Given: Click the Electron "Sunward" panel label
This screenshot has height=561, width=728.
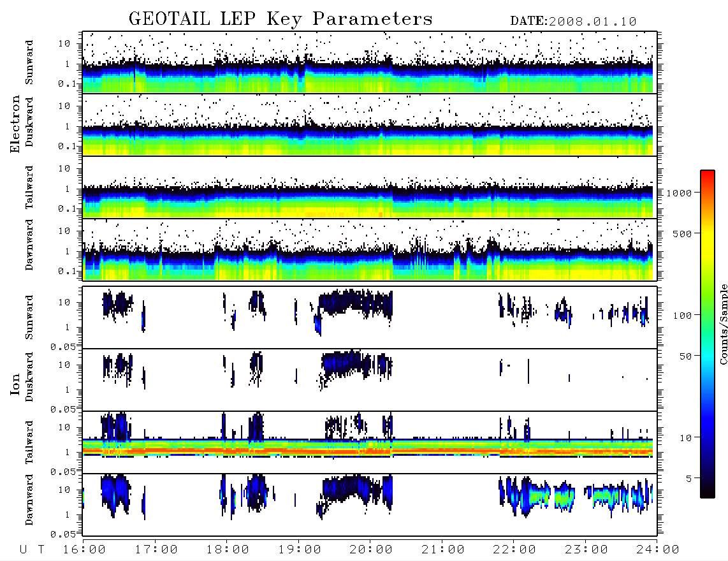Looking at the screenshot, I should [x=29, y=62].
